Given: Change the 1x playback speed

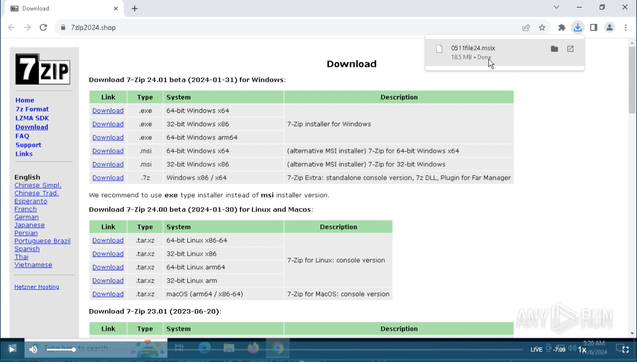Looking at the screenshot, I should [x=582, y=350].
